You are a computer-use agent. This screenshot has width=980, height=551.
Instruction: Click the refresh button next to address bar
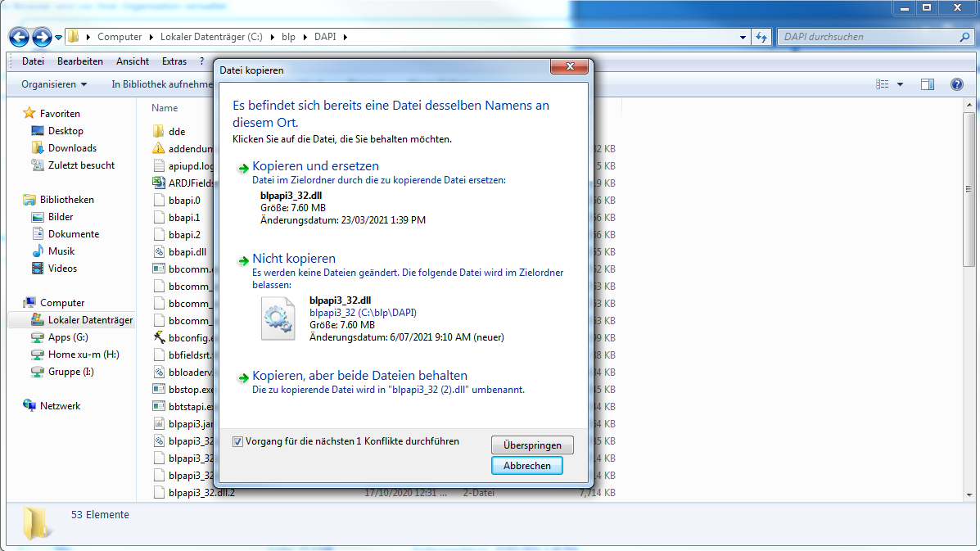click(761, 37)
